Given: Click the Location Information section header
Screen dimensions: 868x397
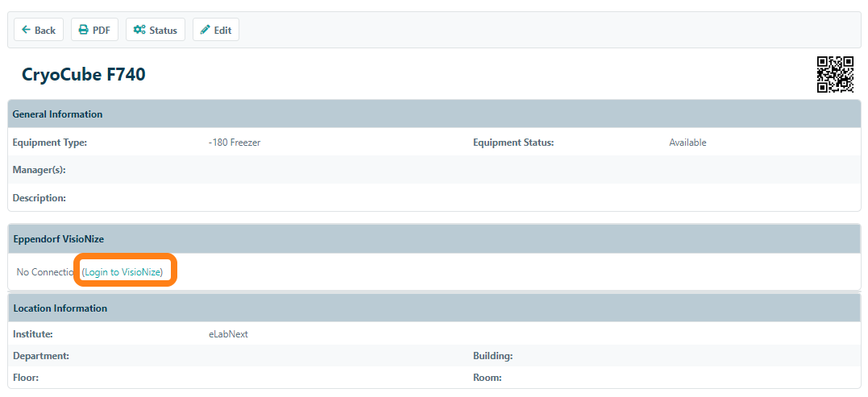Looking at the screenshot, I should 60,308.
